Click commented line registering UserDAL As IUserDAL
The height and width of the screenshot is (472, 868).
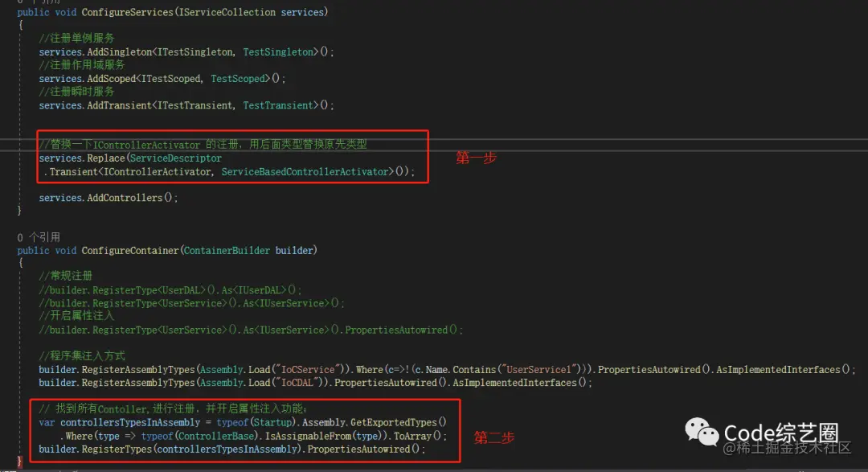(x=170, y=289)
